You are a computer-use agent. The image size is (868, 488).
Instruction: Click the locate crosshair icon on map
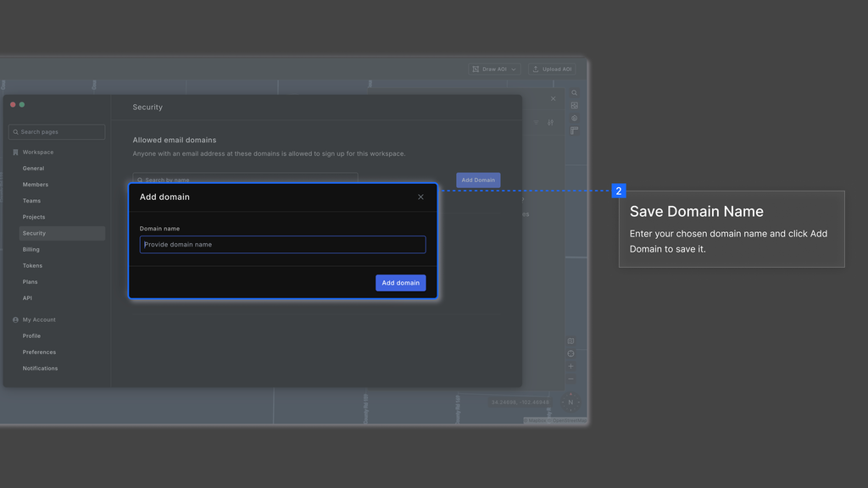coord(570,354)
